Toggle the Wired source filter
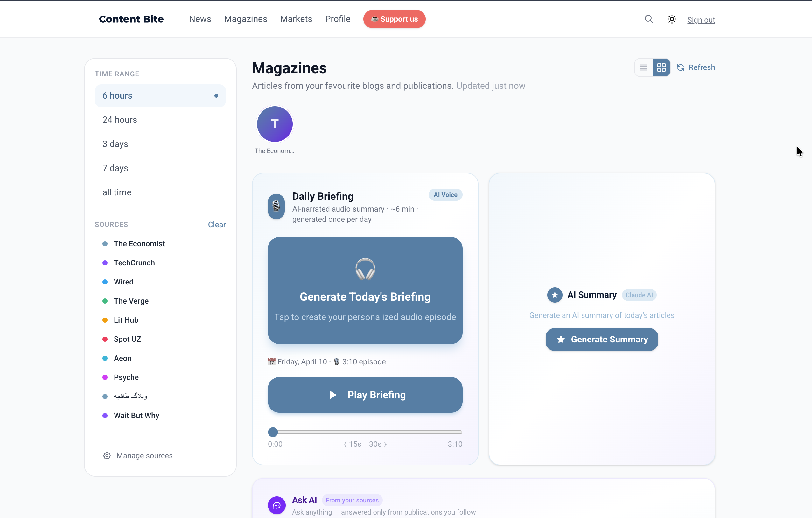Image resolution: width=812 pixels, height=518 pixels. point(123,282)
